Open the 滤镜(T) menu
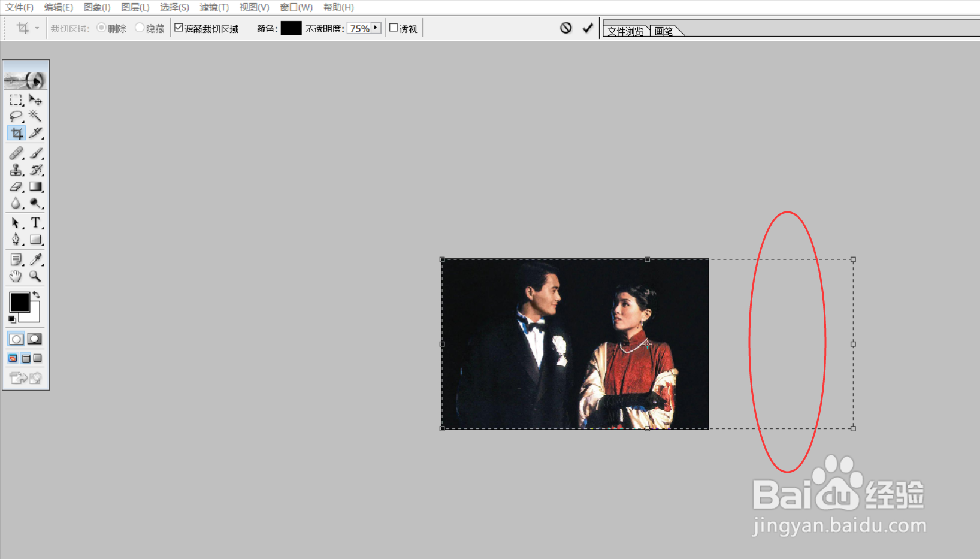 click(214, 7)
